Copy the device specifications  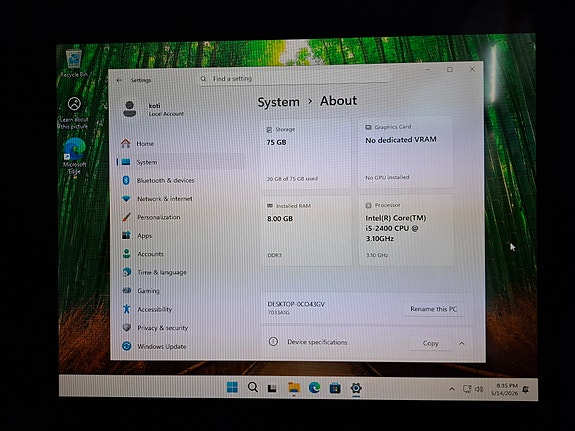point(431,343)
